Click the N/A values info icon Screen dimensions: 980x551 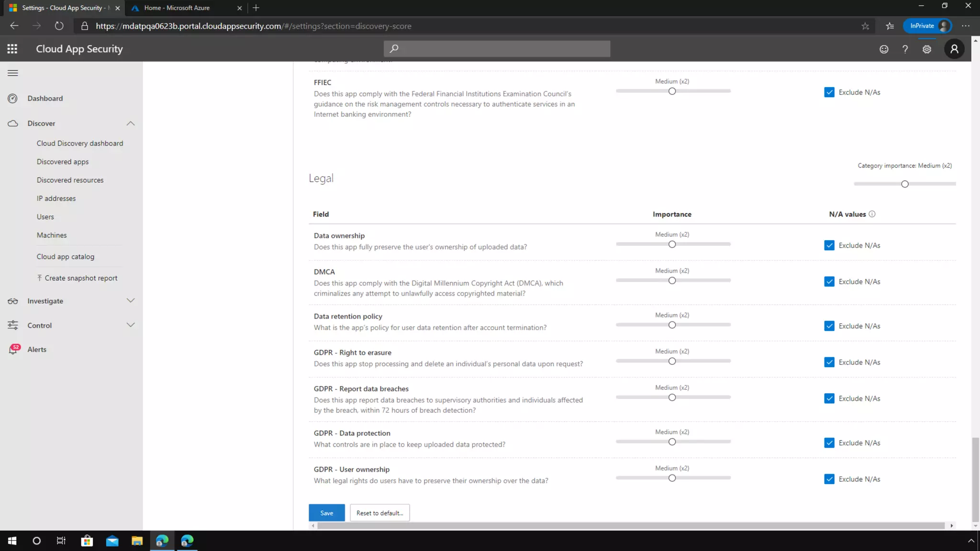(x=872, y=214)
